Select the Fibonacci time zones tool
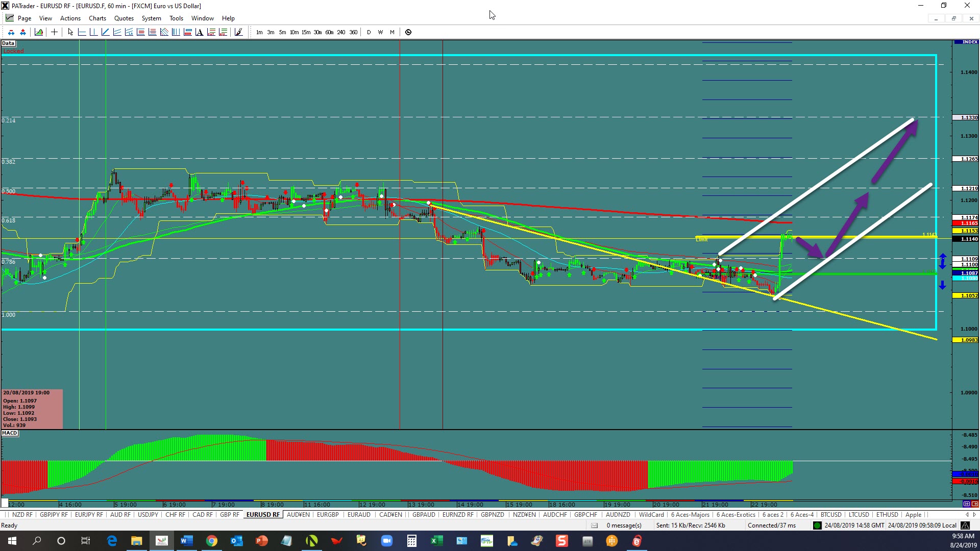This screenshot has width=980, height=551. 176,32
